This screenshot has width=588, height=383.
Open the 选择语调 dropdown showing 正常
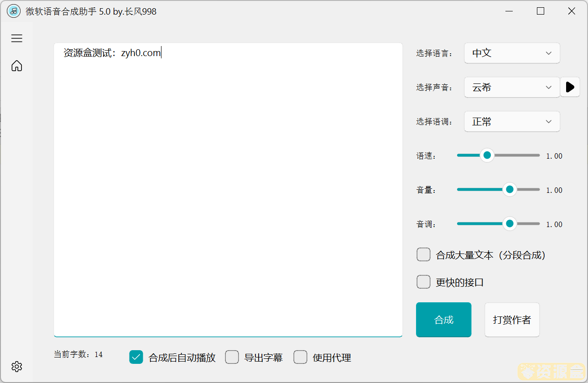[x=512, y=121]
